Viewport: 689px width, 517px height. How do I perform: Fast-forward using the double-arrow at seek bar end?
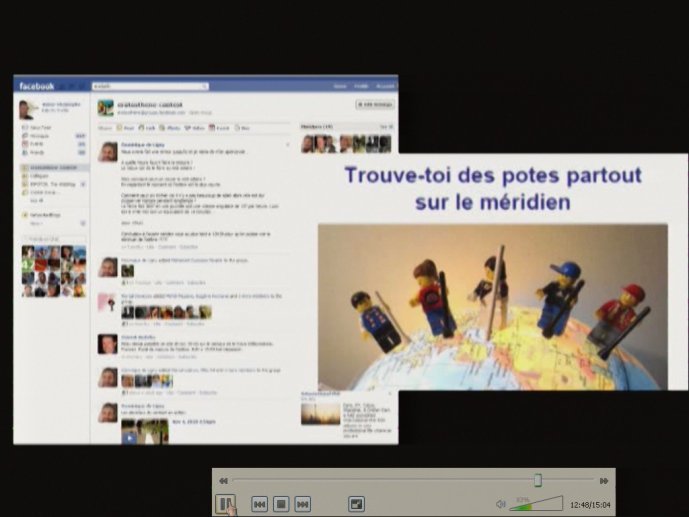coord(604,481)
